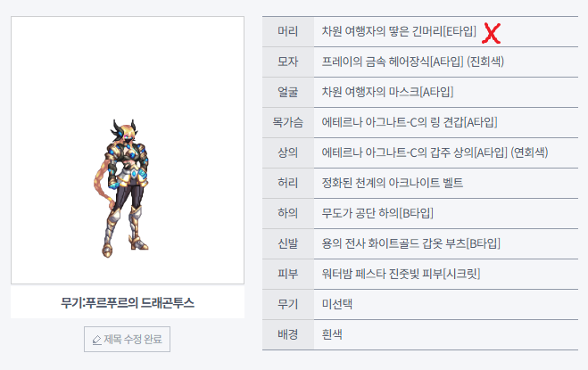Select the 목가슴 category label
This screenshot has width=588, height=370.
pyautogui.click(x=287, y=123)
